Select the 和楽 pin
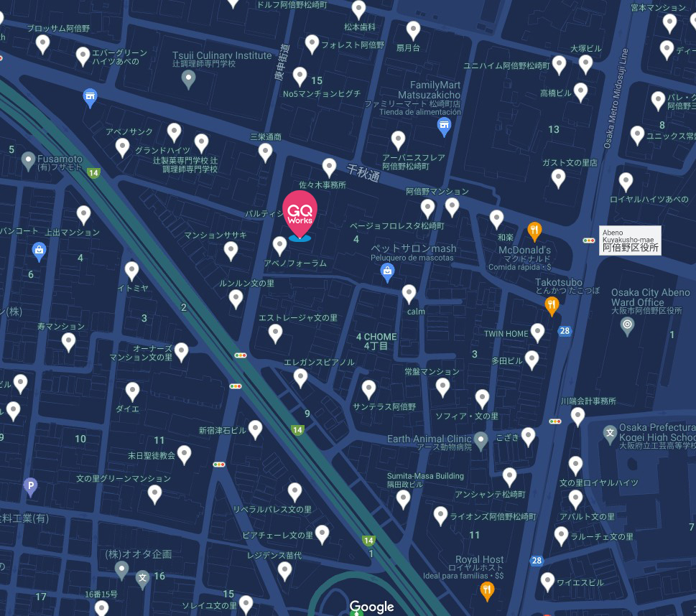This screenshot has height=616, width=696. tap(496, 220)
